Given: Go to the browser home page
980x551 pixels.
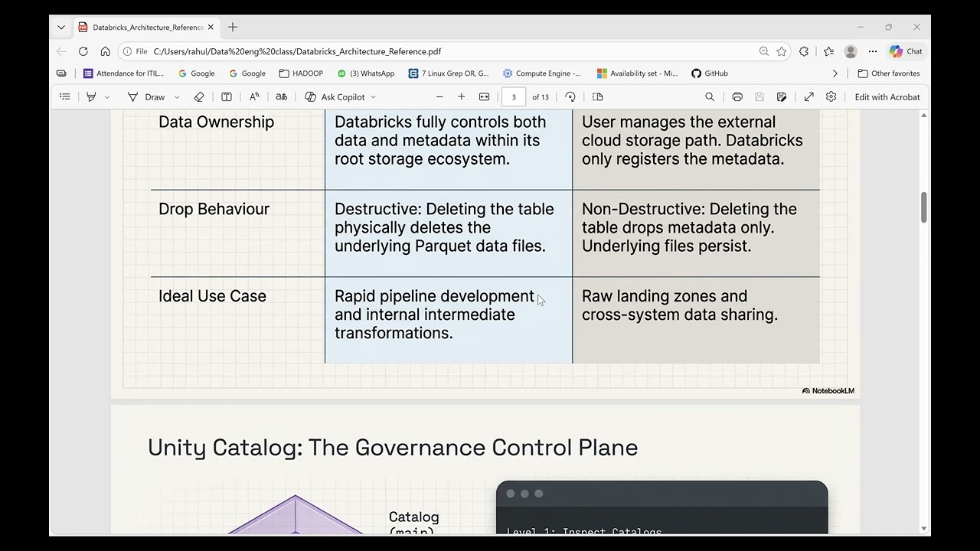Looking at the screenshot, I should [x=106, y=51].
